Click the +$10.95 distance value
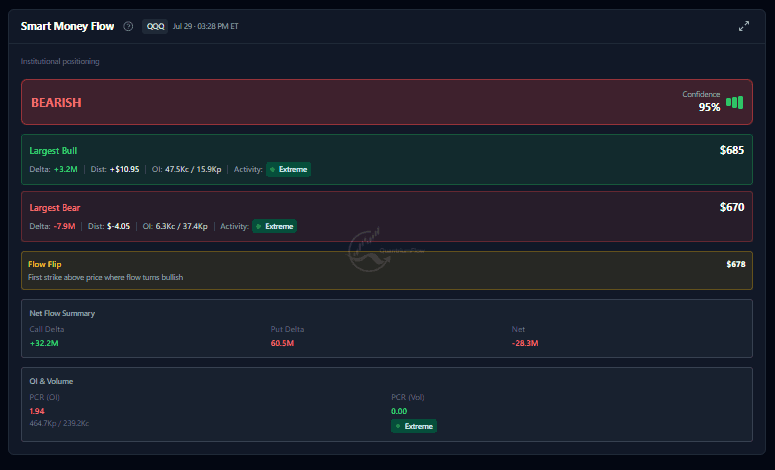 pos(125,169)
